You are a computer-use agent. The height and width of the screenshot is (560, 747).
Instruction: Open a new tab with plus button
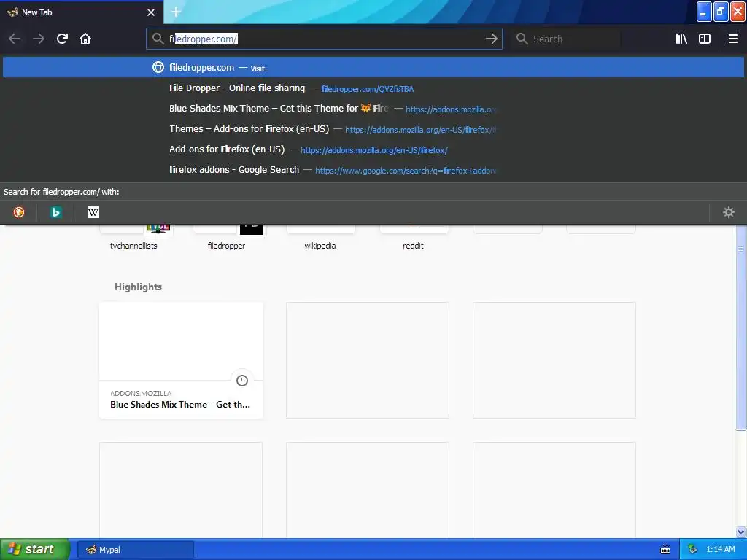[x=175, y=12]
